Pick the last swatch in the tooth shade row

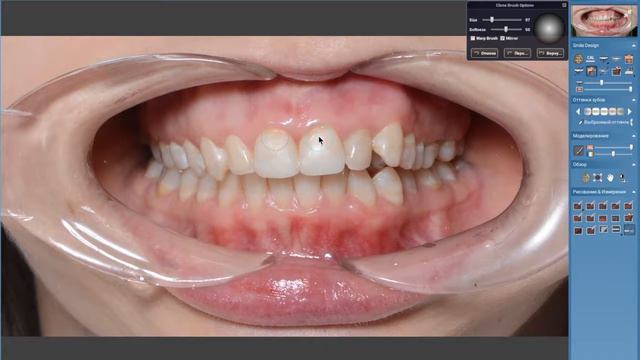tap(620, 111)
